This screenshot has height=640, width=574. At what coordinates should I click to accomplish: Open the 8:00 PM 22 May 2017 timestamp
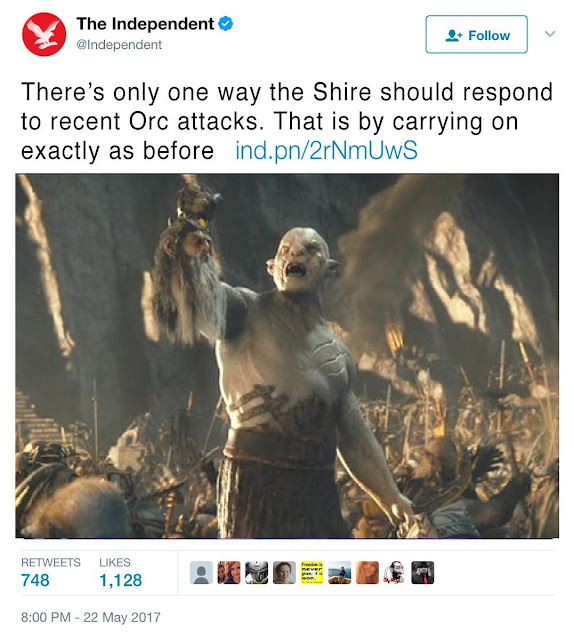(91, 617)
